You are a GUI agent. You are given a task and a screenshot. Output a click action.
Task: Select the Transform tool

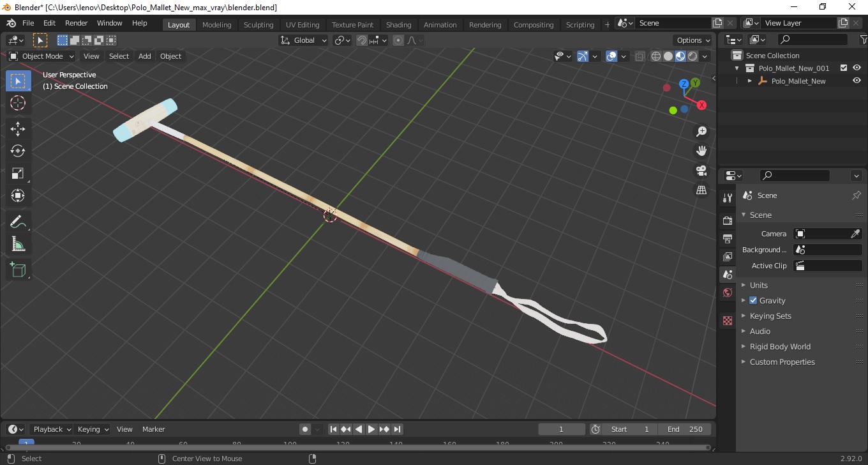pos(18,195)
